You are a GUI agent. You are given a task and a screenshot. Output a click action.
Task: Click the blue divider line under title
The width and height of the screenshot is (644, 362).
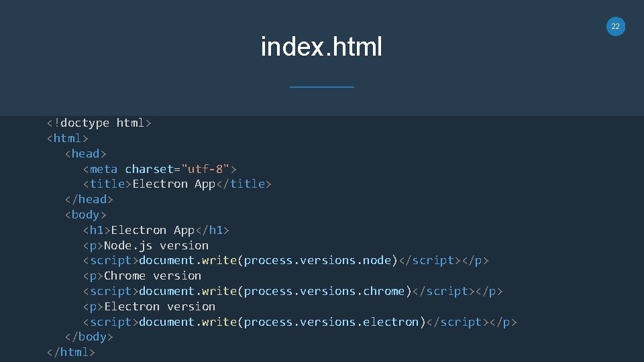321,86
